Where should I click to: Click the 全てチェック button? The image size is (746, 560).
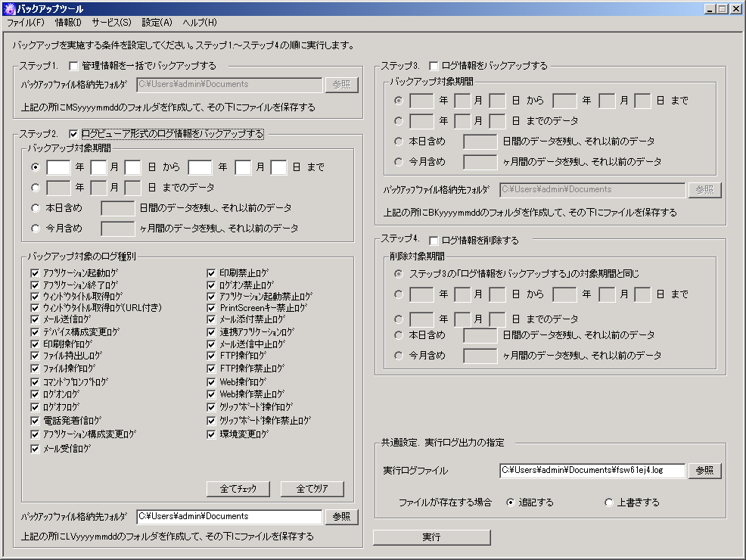pyautogui.click(x=238, y=489)
